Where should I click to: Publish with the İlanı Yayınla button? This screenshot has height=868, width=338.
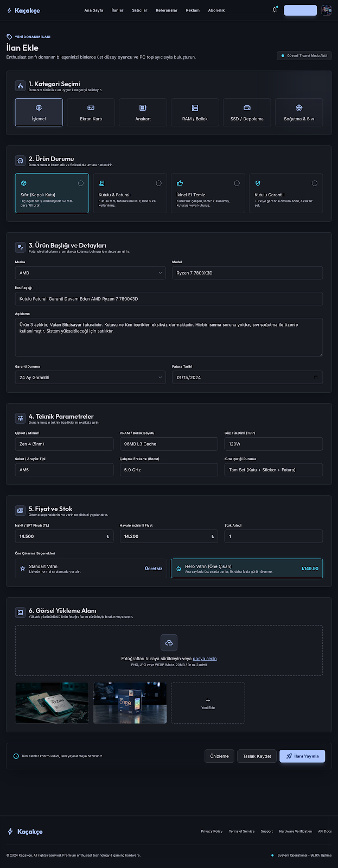pyautogui.click(x=302, y=756)
